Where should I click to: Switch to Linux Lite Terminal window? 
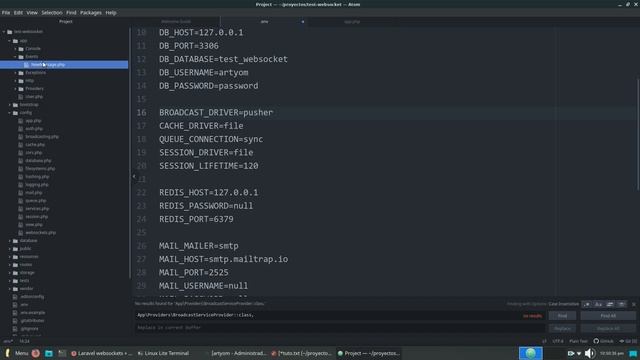[x=163, y=353]
